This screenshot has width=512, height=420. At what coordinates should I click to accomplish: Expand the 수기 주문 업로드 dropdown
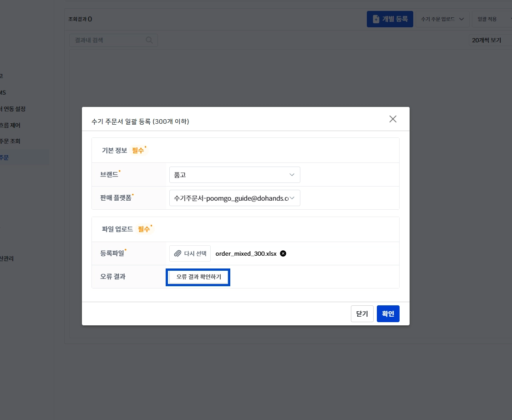[x=442, y=19]
